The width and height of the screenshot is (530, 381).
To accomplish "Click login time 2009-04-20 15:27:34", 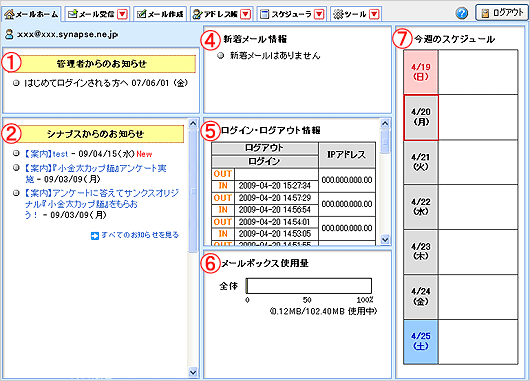I will 274,186.
